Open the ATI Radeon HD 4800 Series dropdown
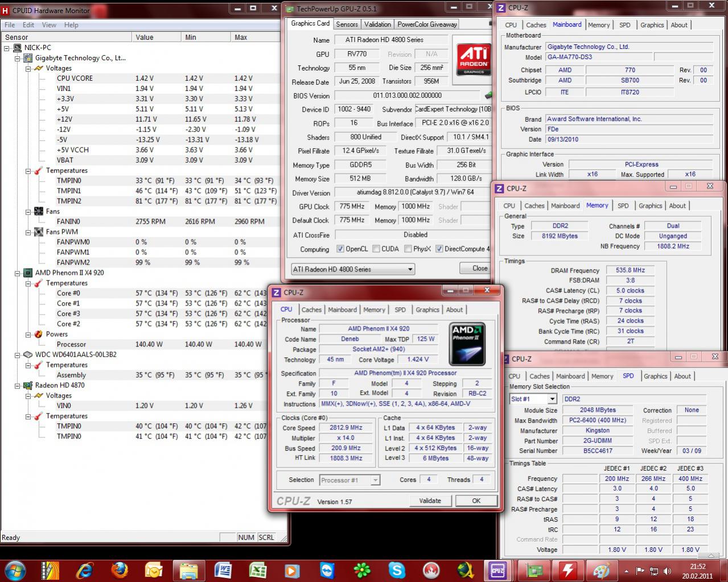Image resolution: width=728 pixels, height=582 pixels. click(x=352, y=269)
